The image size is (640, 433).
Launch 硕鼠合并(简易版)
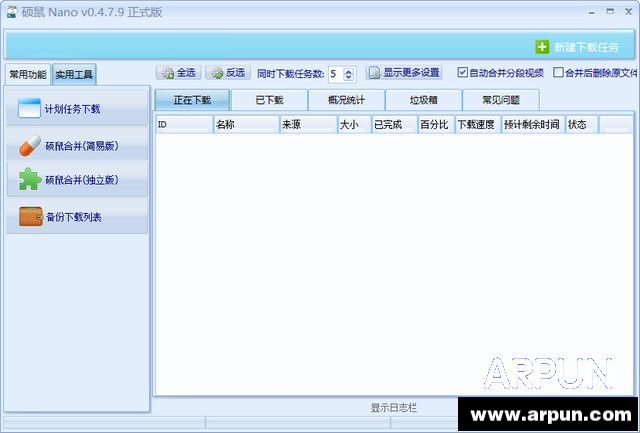pos(77,146)
